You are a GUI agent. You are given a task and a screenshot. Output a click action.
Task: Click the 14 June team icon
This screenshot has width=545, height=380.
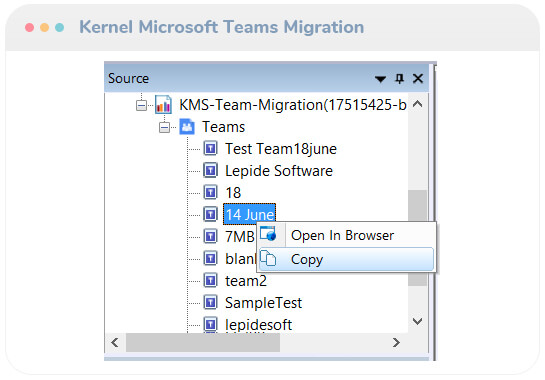tap(210, 214)
